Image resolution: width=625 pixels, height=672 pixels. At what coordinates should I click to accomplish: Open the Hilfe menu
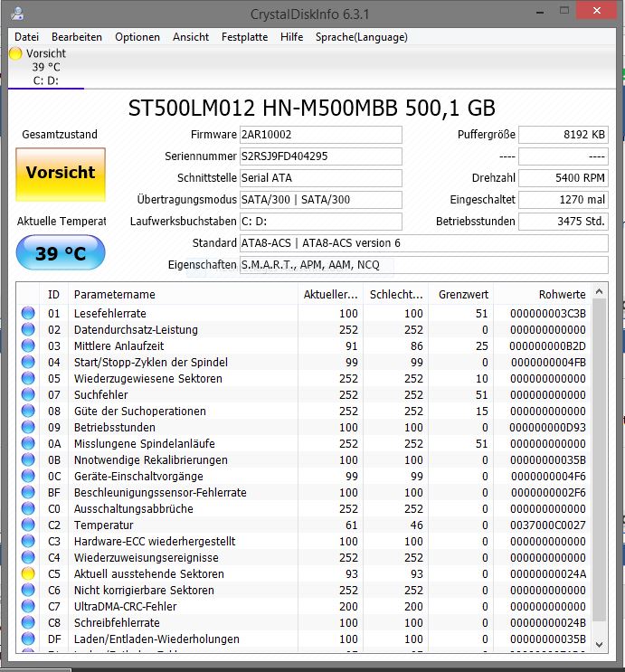click(x=291, y=37)
